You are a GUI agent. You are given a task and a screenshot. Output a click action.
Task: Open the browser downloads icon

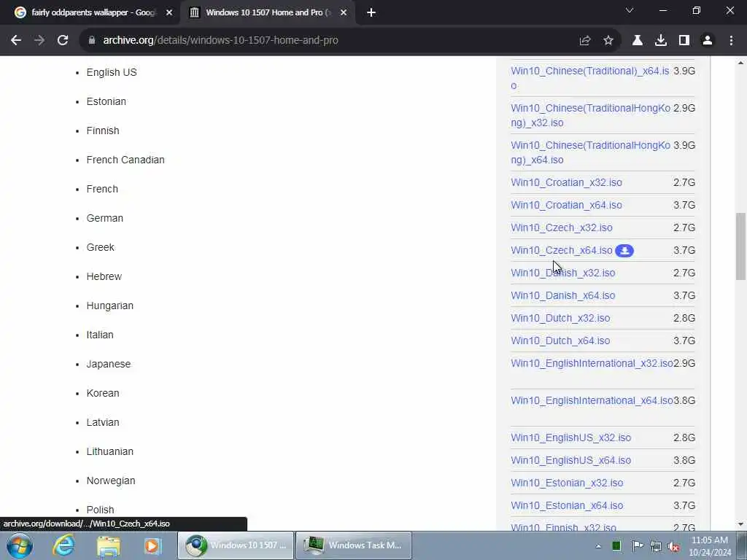tap(661, 41)
